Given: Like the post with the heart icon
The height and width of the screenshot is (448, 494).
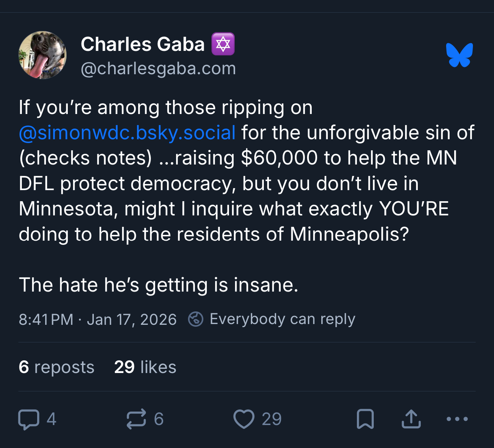Looking at the screenshot, I should (244, 419).
